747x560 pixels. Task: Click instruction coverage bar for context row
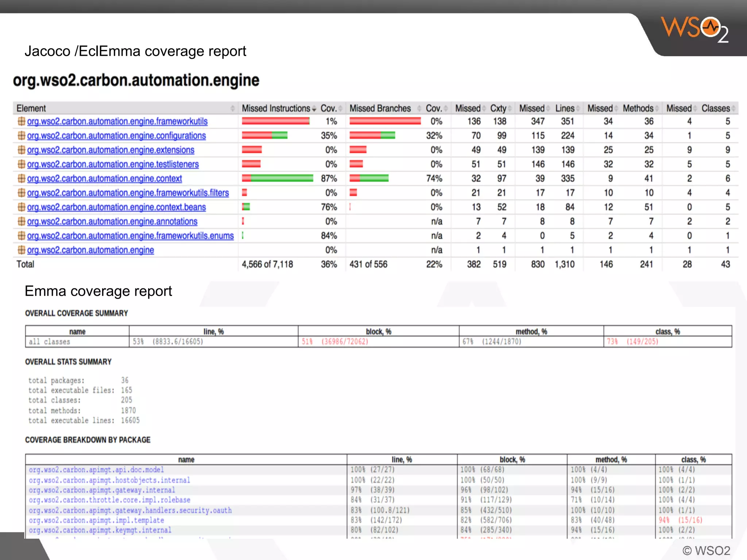pyautogui.click(x=277, y=178)
